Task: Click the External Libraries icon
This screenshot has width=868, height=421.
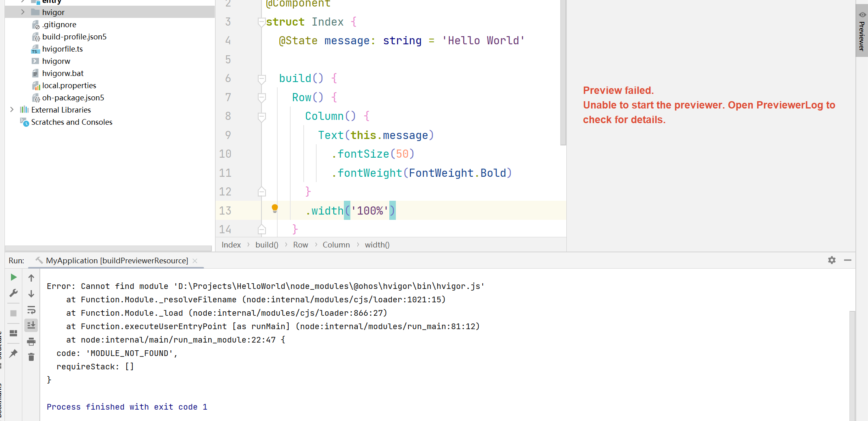Action: [24, 110]
